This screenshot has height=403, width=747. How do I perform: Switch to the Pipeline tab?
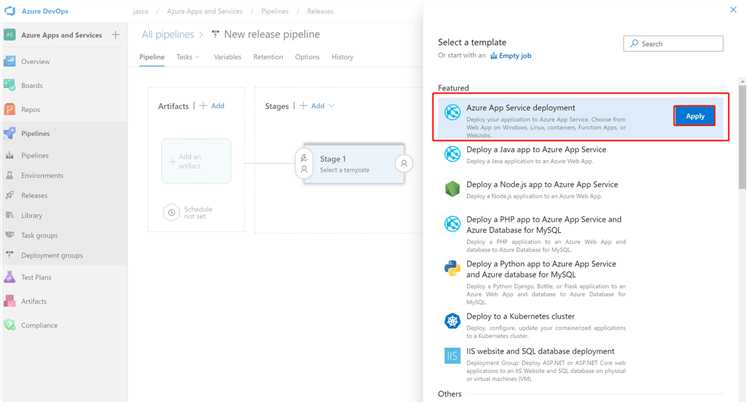tap(152, 57)
